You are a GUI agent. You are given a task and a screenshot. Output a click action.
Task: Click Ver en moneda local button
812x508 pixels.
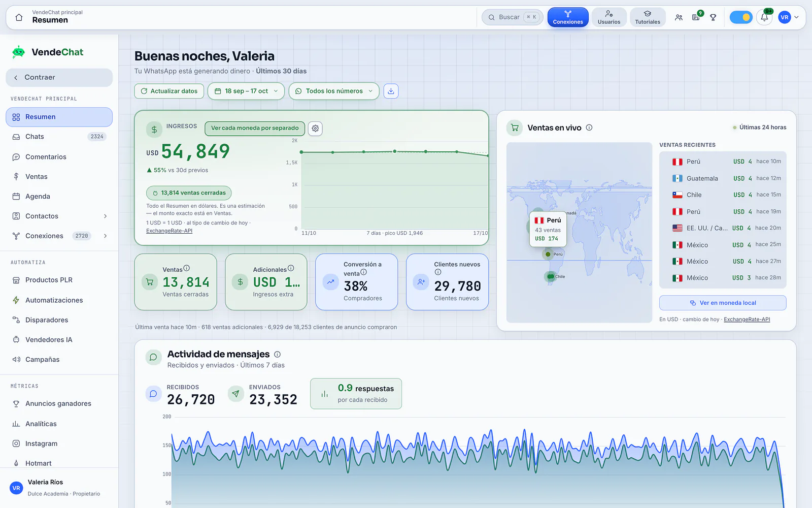(x=723, y=303)
